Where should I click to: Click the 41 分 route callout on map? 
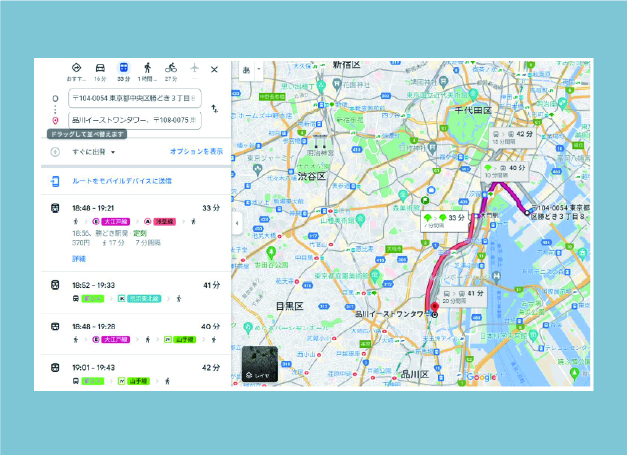tap(463, 296)
